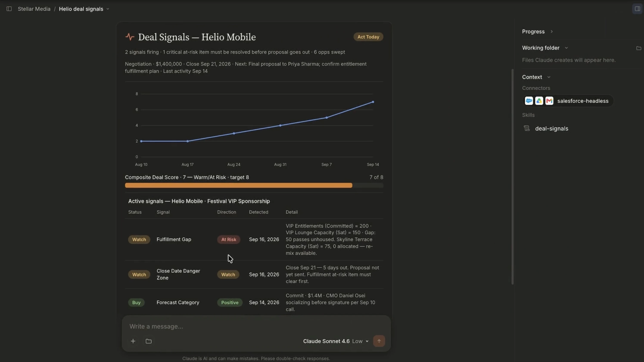Viewport: 644px width, 362px height.
Task: Click the Signal column header
Action: coord(163,212)
